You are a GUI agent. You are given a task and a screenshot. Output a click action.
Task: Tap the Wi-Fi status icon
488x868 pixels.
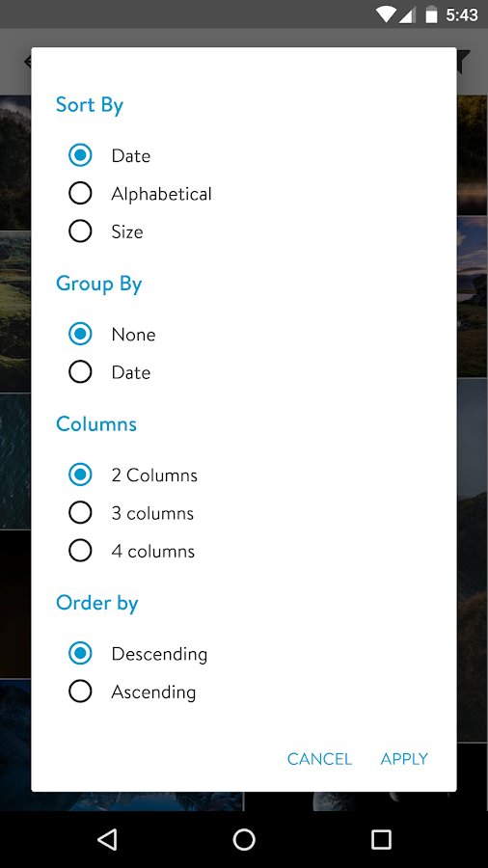386,14
